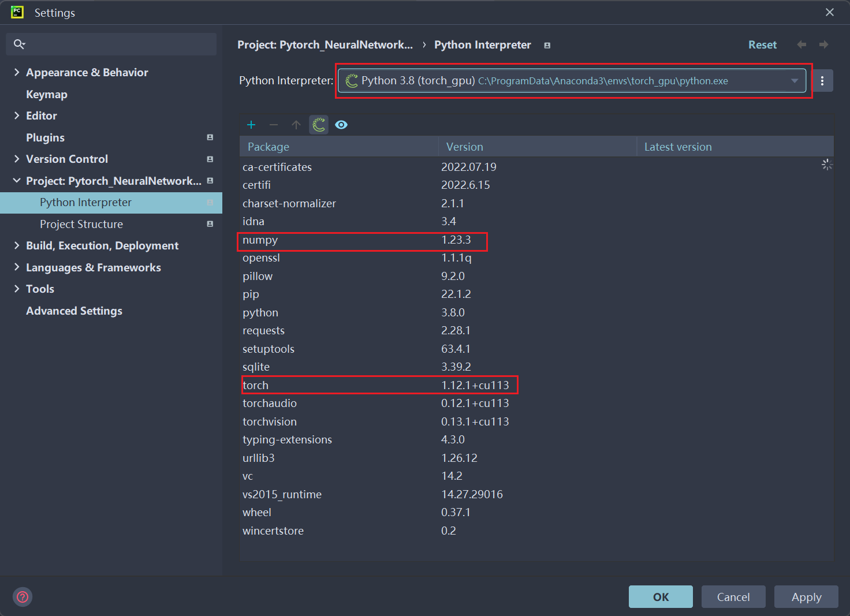Expand Languages & Frameworks section
The width and height of the screenshot is (850, 616).
(17, 267)
